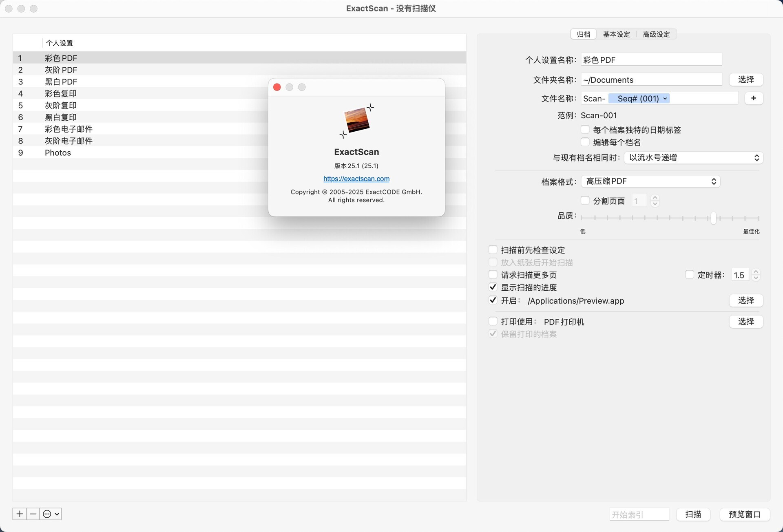Choose application with 选择 next to Preview.app
This screenshot has height=532, width=783.
pos(746,300)
